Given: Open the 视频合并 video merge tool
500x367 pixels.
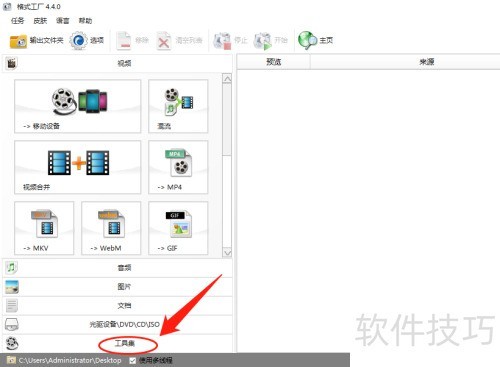Looking at the screenshot, I should pyautogui.click(x=77, y=167).
